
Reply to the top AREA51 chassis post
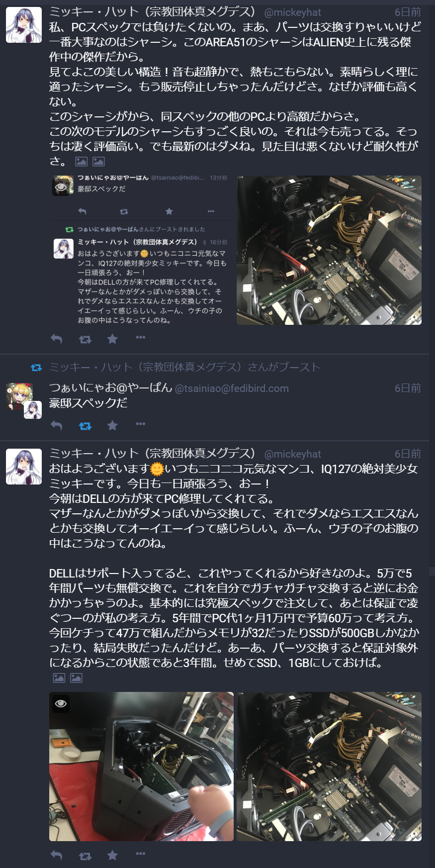(57, 339)
